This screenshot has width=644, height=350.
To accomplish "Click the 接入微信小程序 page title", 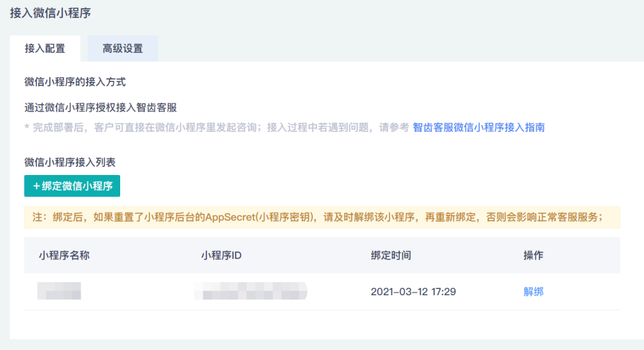I will pos(50,13).
